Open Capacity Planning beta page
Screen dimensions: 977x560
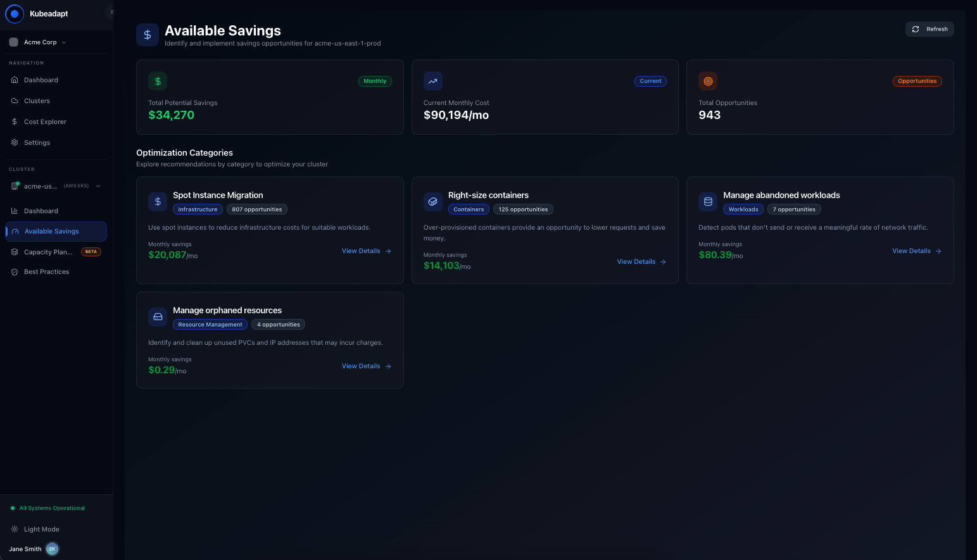pyautogui.click(x=48, y=252)
